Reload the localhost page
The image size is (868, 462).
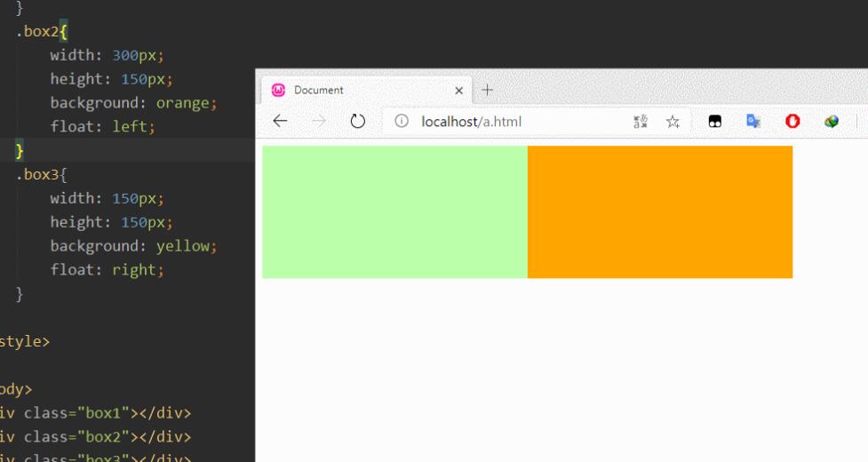coord(358,121)
